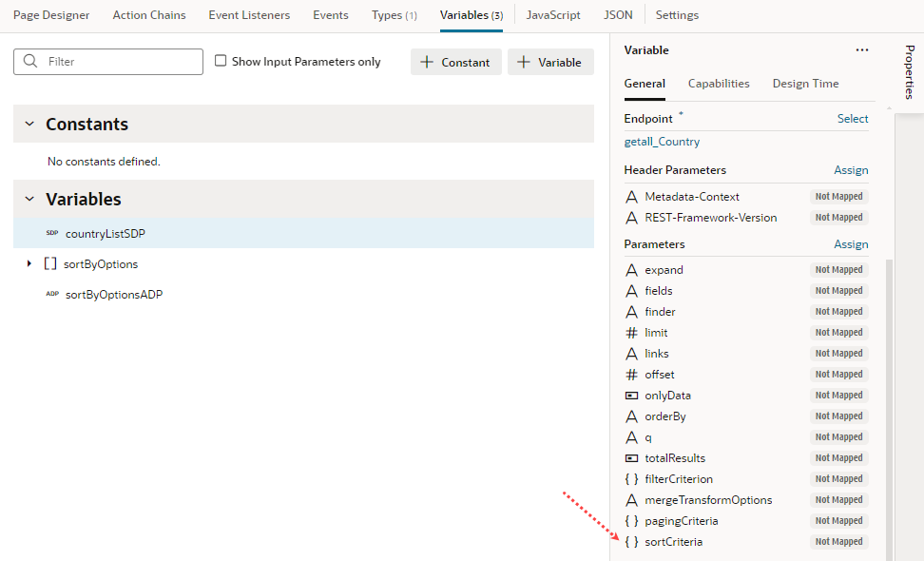Click string type icon next to orderBy

coord(632,416)
